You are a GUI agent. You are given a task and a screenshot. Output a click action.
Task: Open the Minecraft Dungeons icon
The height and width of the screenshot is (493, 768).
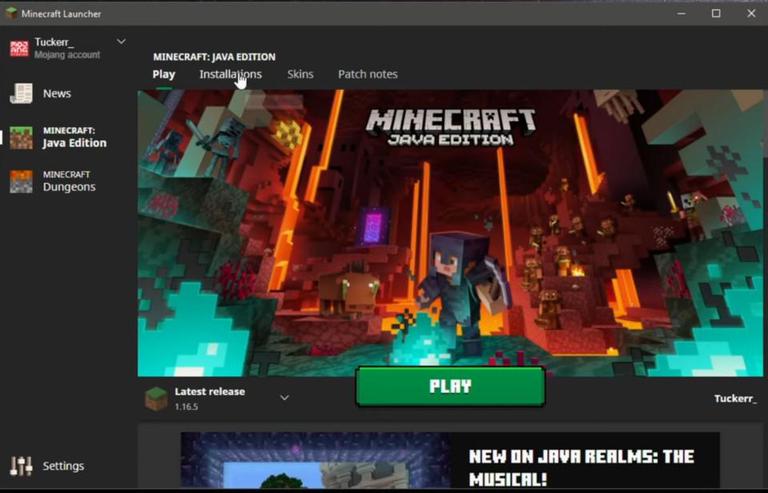(21, 182)
